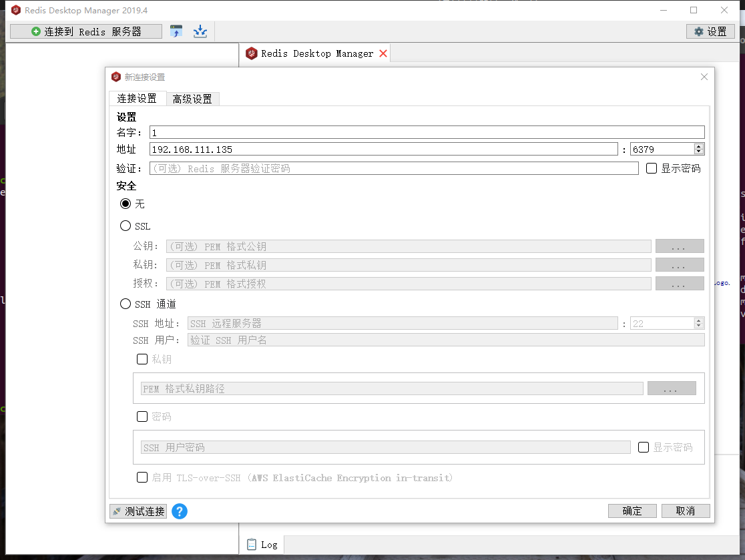Click the Log clipboard icon
The image size is (745, 560).
tap(252, 545)
